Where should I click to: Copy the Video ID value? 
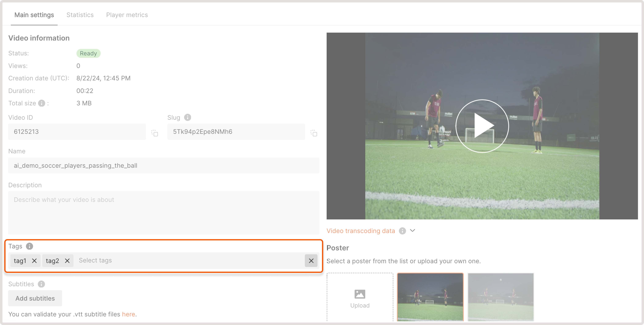[x=155, y=133]
